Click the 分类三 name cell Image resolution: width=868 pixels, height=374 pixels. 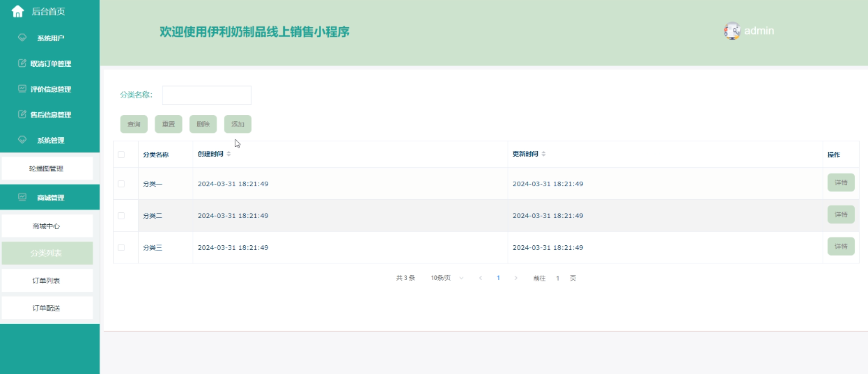[165, 247]
